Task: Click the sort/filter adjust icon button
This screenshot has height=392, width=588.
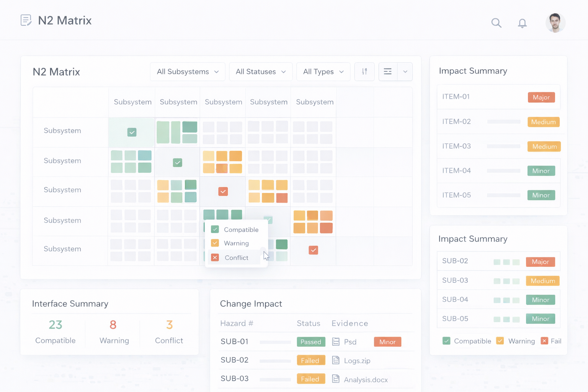Action: [x=364, y=72]
